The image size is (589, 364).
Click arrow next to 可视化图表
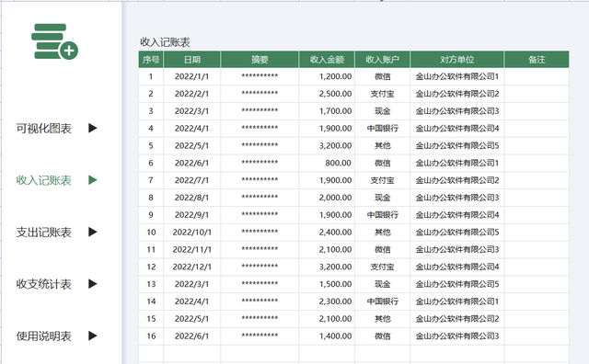point(92,129)
